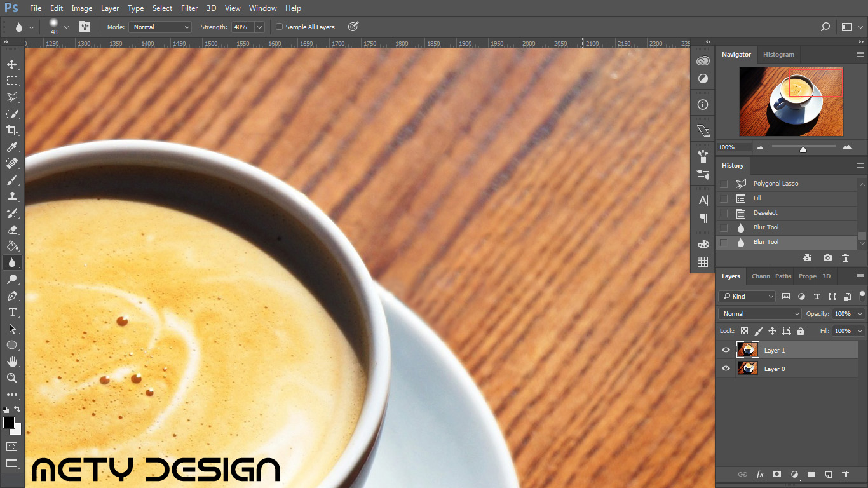Open the Filter menu

[x=189, y=8]
